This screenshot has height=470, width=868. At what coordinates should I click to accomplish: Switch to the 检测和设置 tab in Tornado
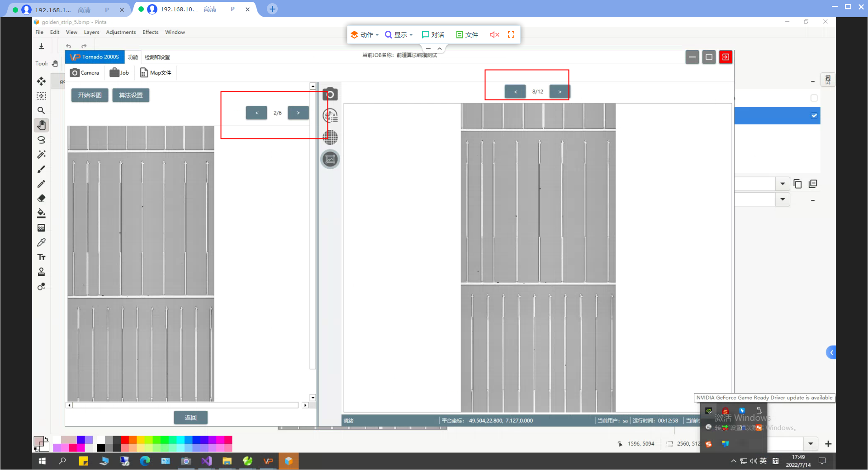[157, 57]
